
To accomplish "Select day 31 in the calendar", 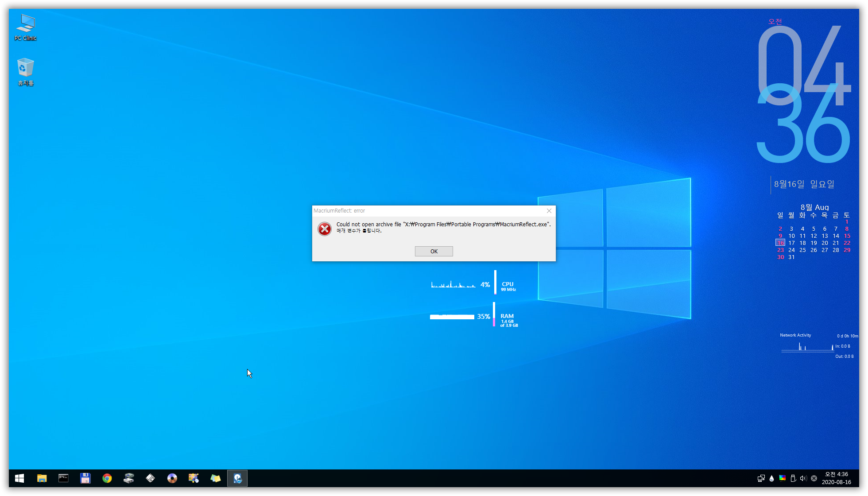I will click(791, 257).
